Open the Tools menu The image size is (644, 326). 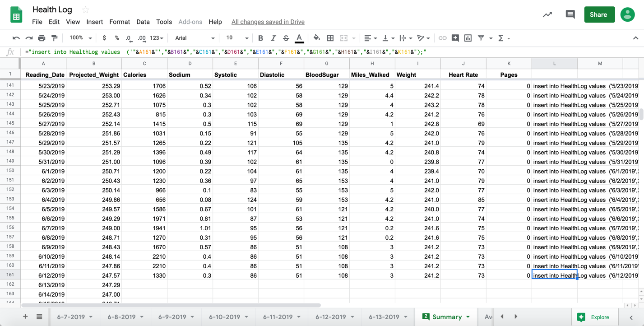tap(164, 22)
